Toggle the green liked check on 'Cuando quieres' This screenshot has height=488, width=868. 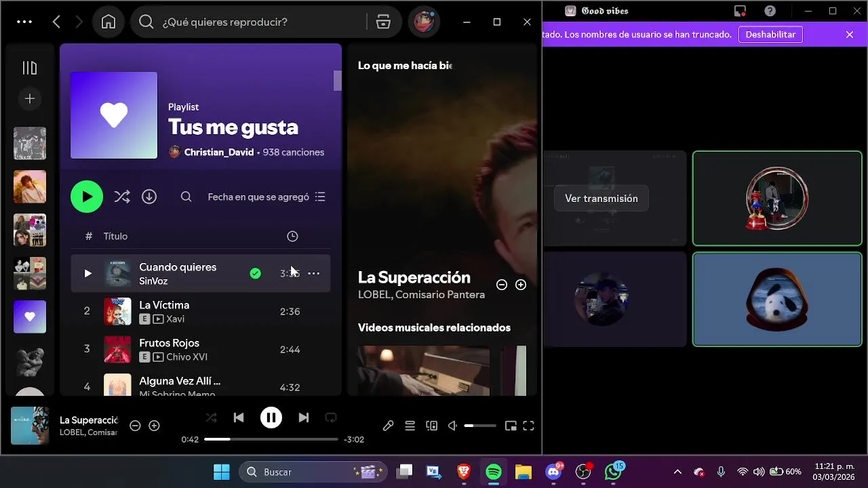pos(255,273)
